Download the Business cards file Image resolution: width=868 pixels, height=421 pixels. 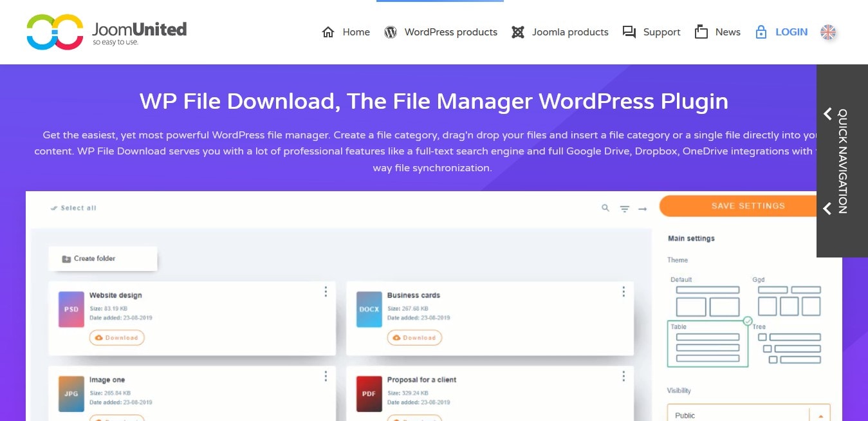pyautogui.click(x=415, y=337)
